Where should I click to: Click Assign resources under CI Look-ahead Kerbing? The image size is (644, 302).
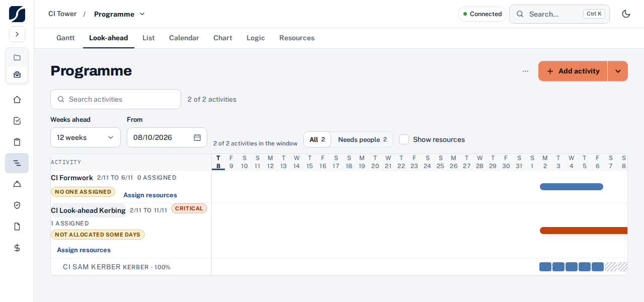[84, 250]
